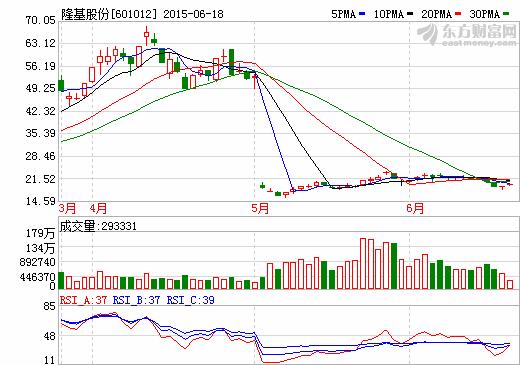
Task: Click the 892740 volume axis label
Action: pos(37,262)
